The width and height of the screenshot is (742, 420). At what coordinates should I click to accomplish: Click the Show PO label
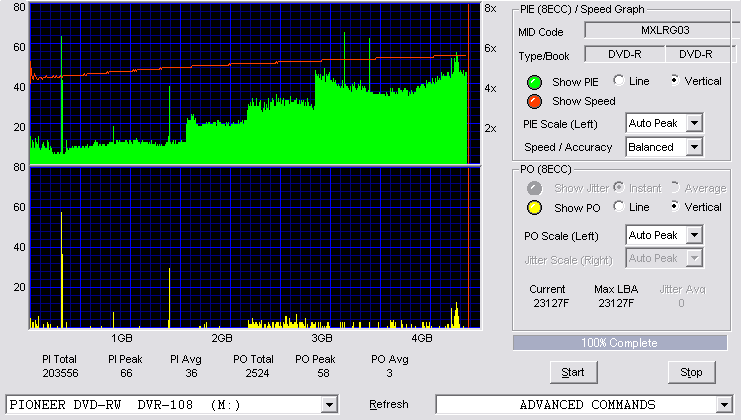[577, 208]
